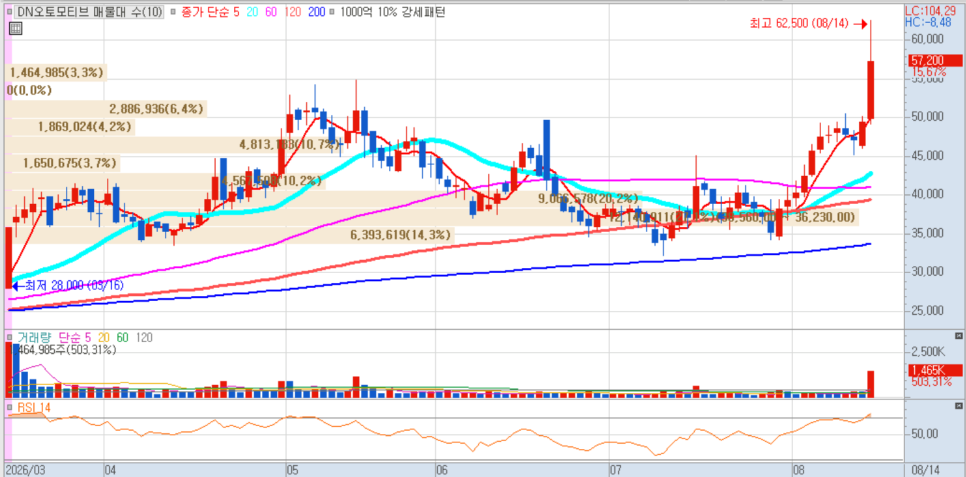Click the 1,869,024(4,2%) volume profile bar
Viewport: 966px width, 477px height.
coord(70,127)
